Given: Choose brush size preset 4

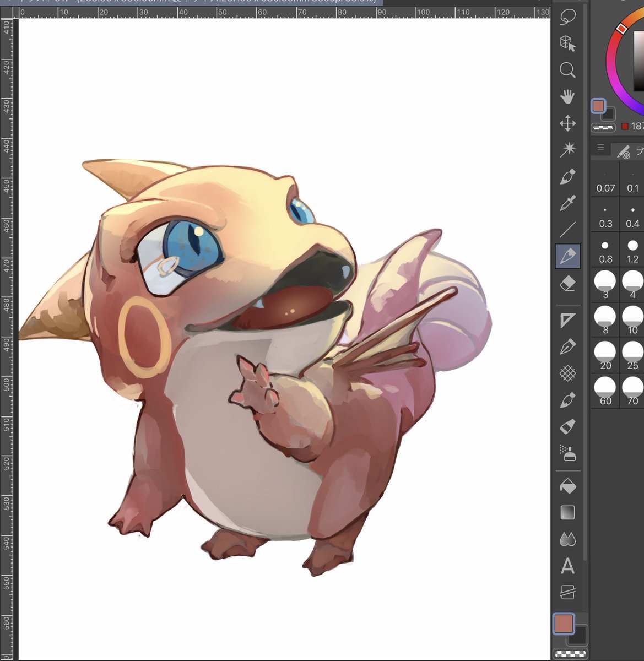Looking at the screenshot, I should (632, 285).
